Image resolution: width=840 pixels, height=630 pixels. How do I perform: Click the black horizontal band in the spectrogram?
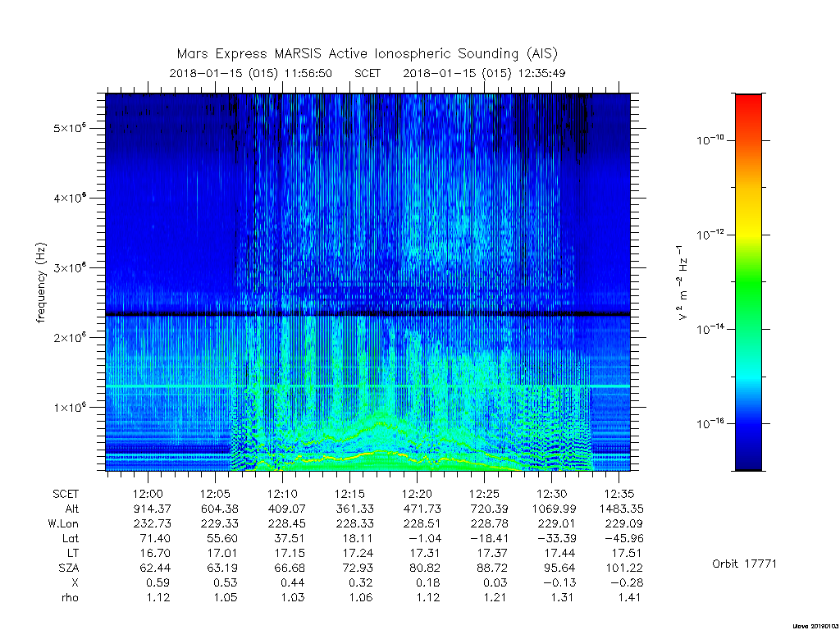[x=367, y=313]
